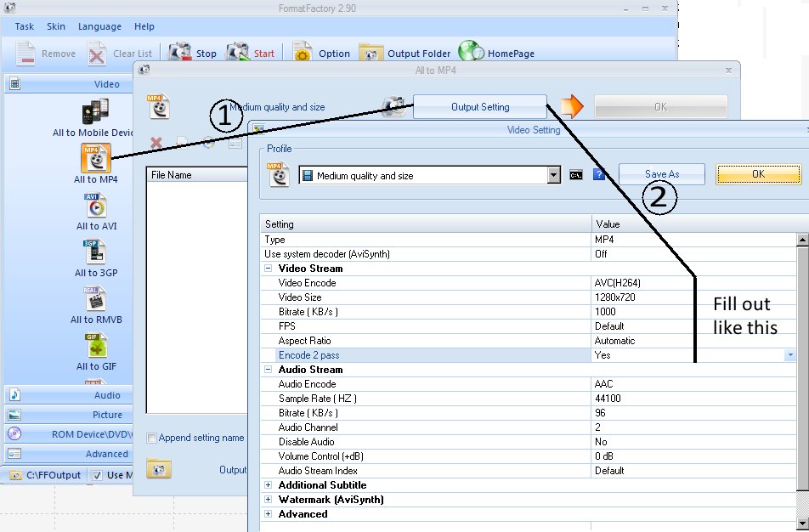
Task: Open the Task menu
Action: point(25,26)
